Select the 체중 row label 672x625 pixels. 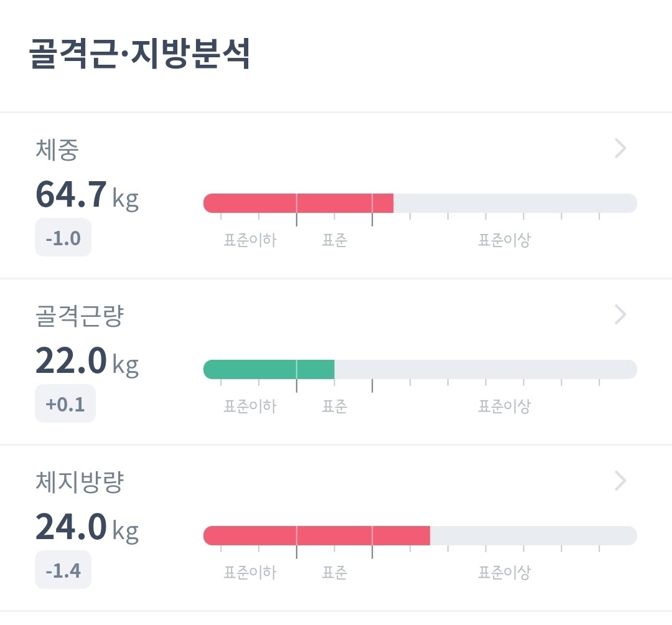click(x=57, y=150)
